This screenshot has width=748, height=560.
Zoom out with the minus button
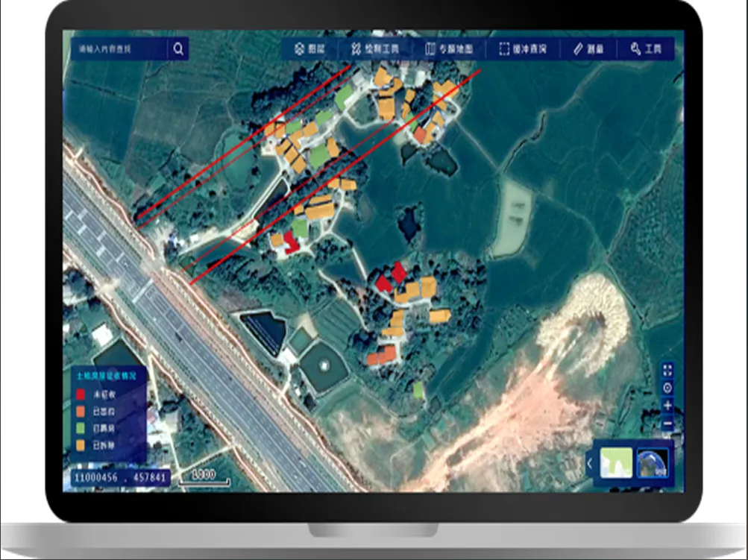click(x=667, y=424)
